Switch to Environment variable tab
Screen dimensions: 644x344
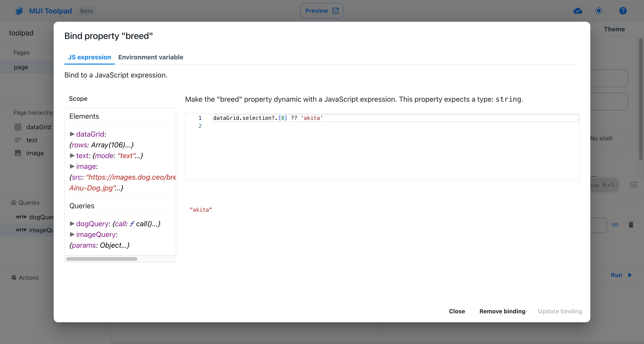[150, 57]
